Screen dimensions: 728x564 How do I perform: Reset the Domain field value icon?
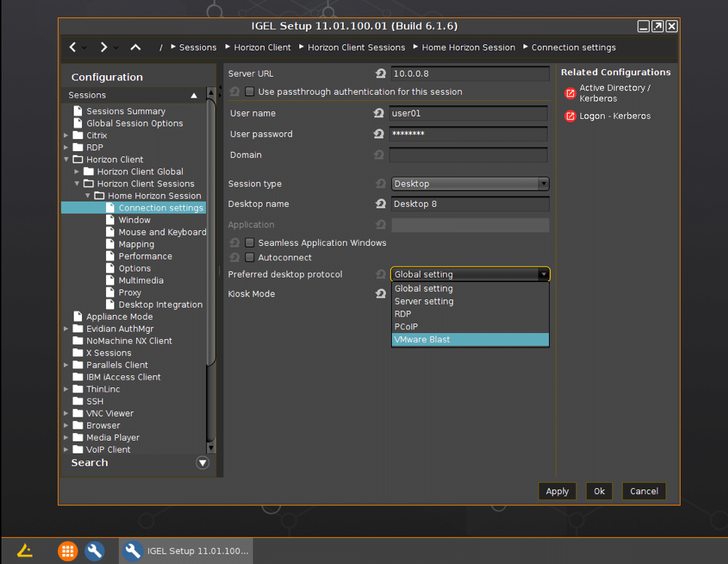[379, 155]
